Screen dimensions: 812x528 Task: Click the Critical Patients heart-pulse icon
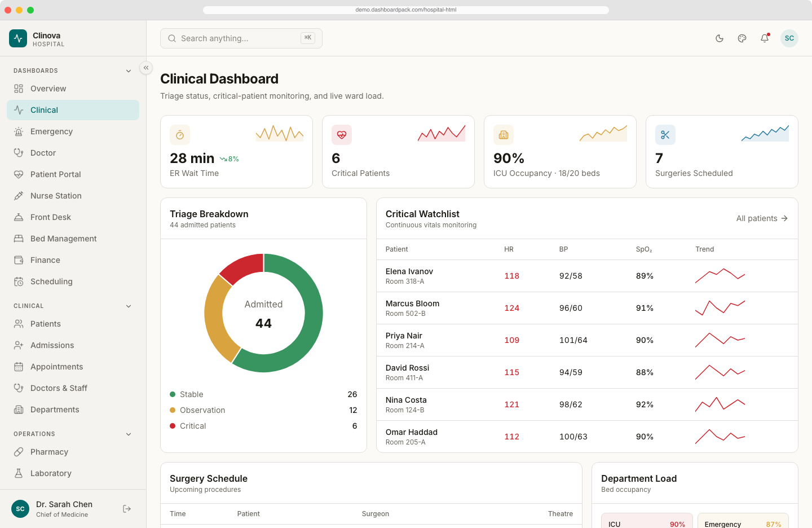(342, 135)
